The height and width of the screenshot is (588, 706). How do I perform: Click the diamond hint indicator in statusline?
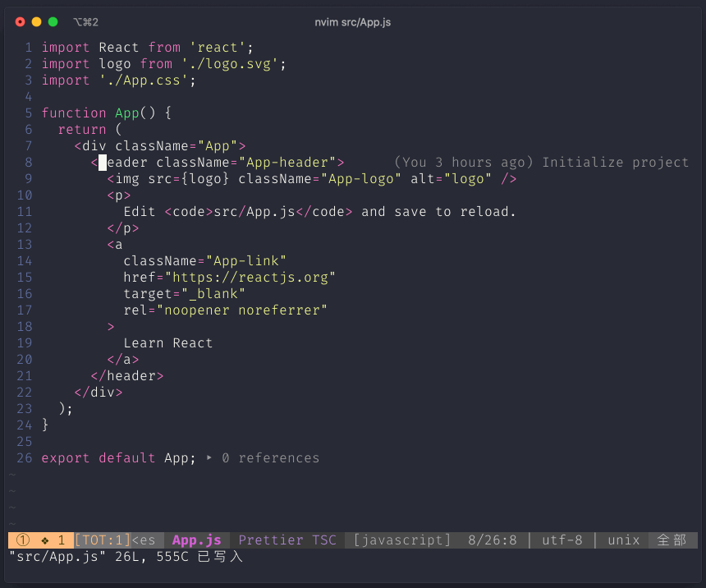click(x=45, y=540)
